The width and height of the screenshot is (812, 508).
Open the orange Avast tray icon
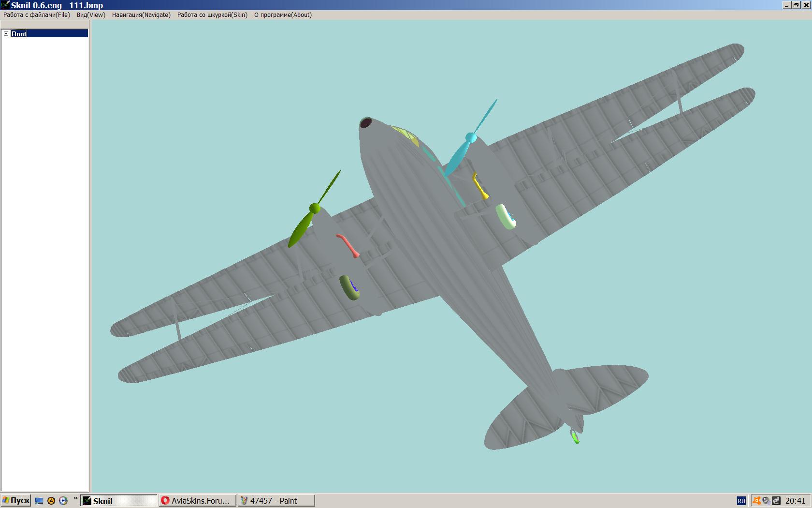click(757, 501)
